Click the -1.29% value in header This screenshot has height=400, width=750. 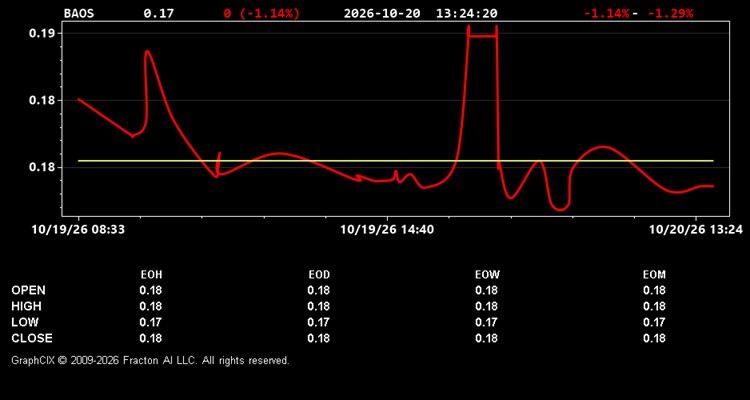click(x=670, y=13)
